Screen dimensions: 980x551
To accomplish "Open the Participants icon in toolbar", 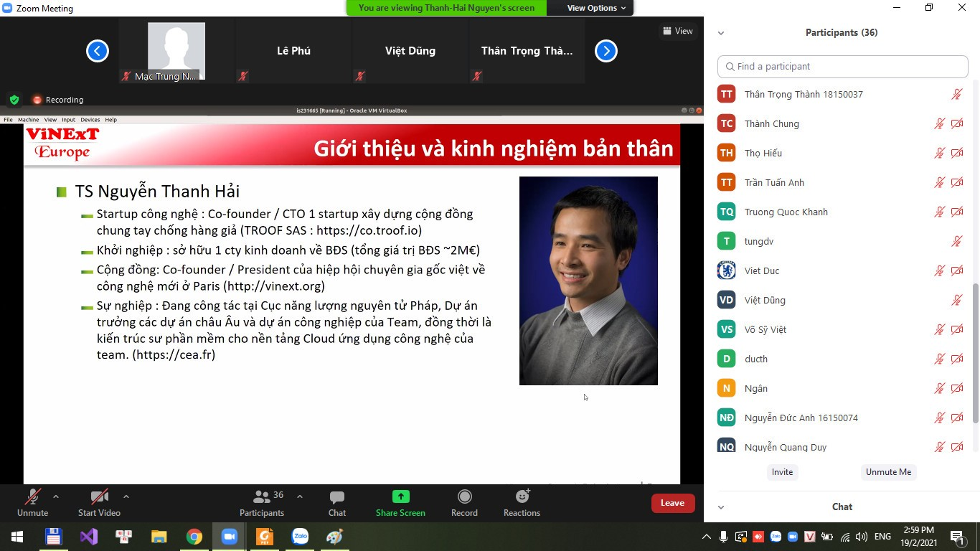I will coord(262,497).
